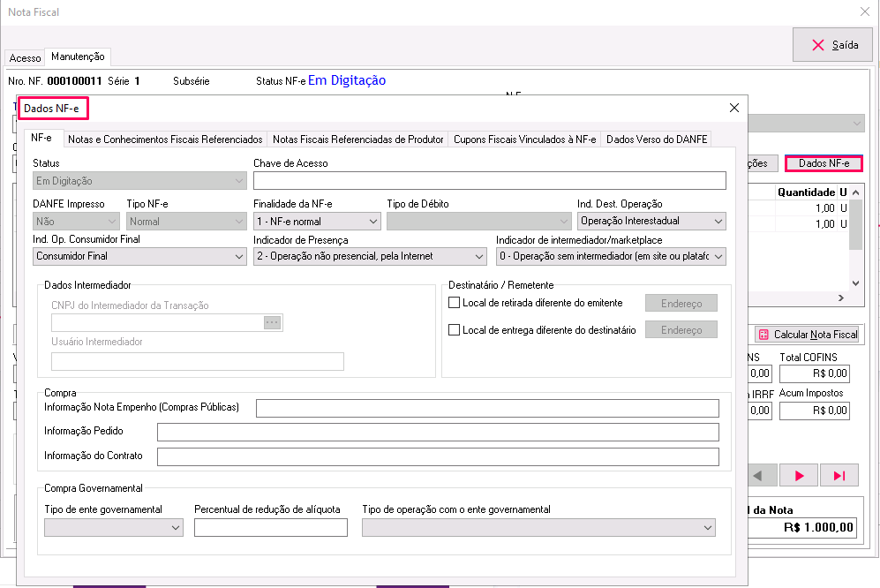Expand Ind. Dest. Operação dropdown
The width and height of the screenshot is (880, 588).
pyautogui.click(x=718, y=222)
